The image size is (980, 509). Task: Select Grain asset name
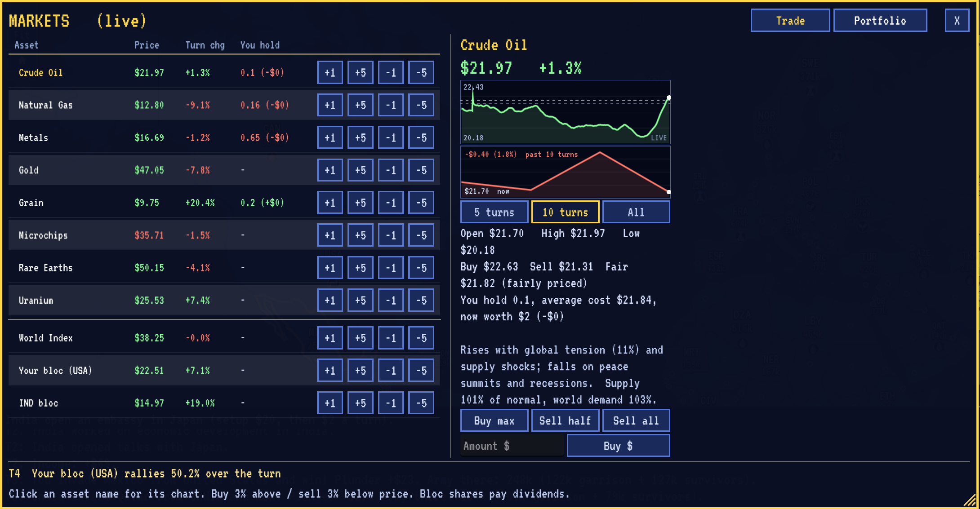tap(31, 203)
